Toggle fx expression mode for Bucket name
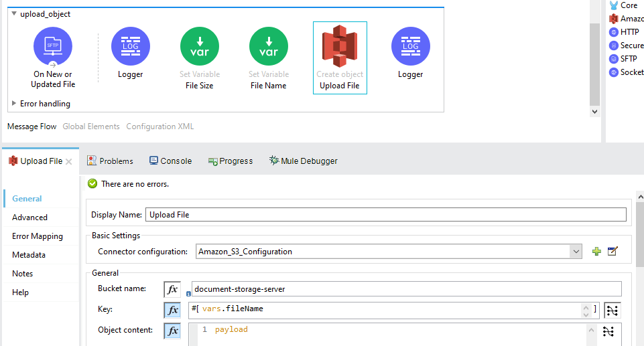 tap(172, 289)
